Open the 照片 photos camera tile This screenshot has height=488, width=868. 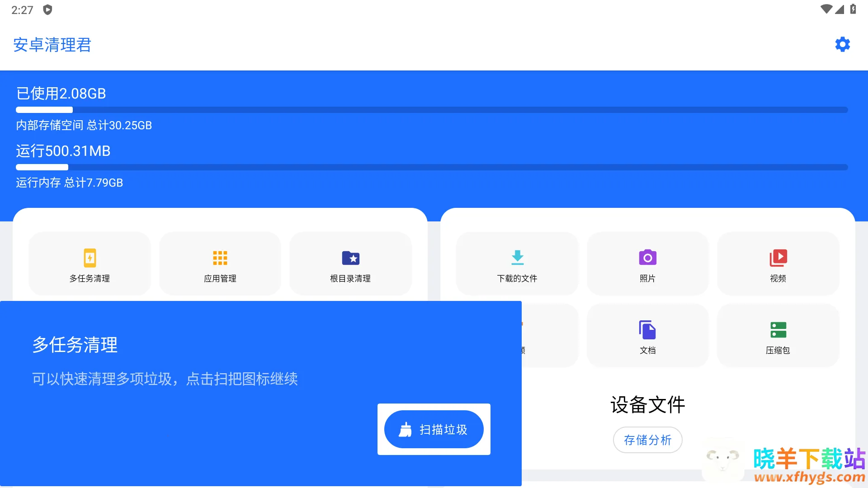(647, 264)
